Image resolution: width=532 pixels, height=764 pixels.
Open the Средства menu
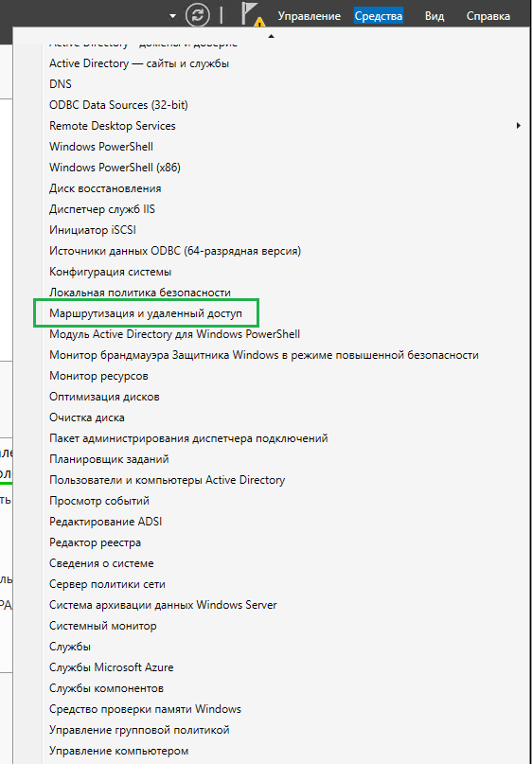[x=379, y=16]
